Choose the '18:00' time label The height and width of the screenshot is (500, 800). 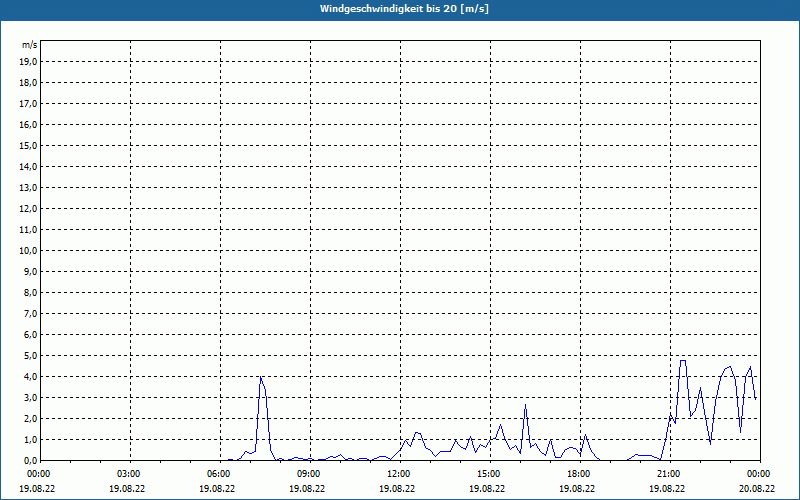pos(579,474)
